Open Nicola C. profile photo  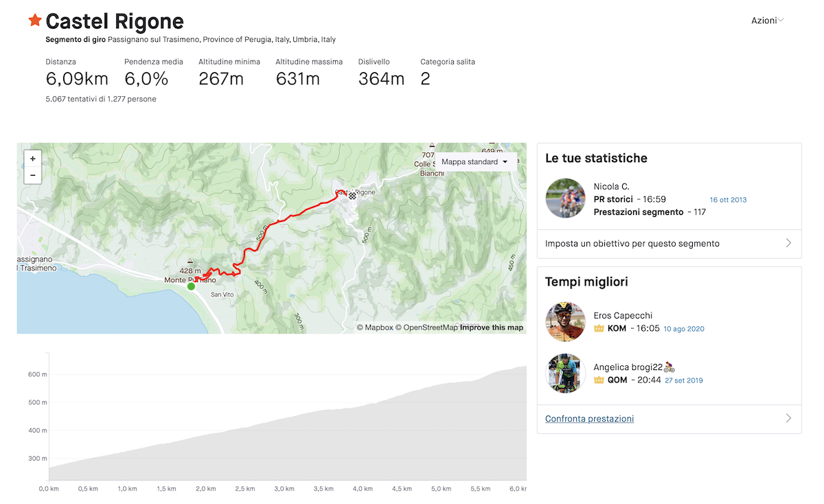(565, 199)
